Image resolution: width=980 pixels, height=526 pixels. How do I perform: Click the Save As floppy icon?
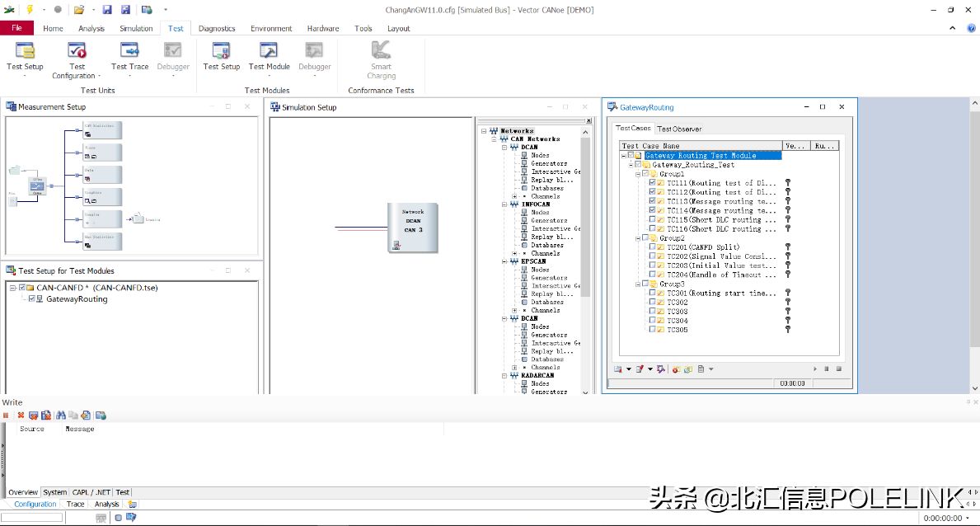[125, 9]
